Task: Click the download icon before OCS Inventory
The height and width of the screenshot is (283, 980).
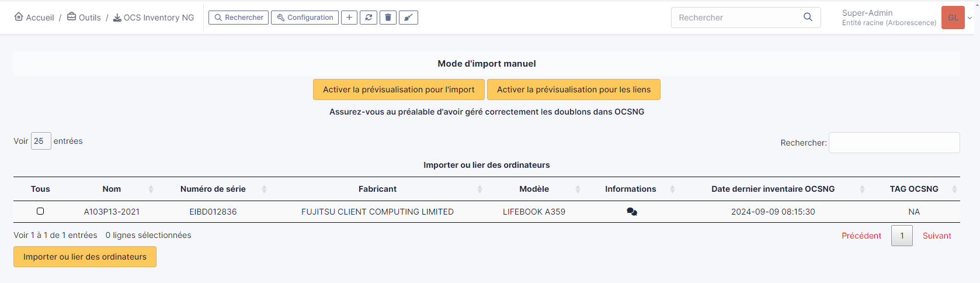Action: pyautogui.click(x=117, y=18)
